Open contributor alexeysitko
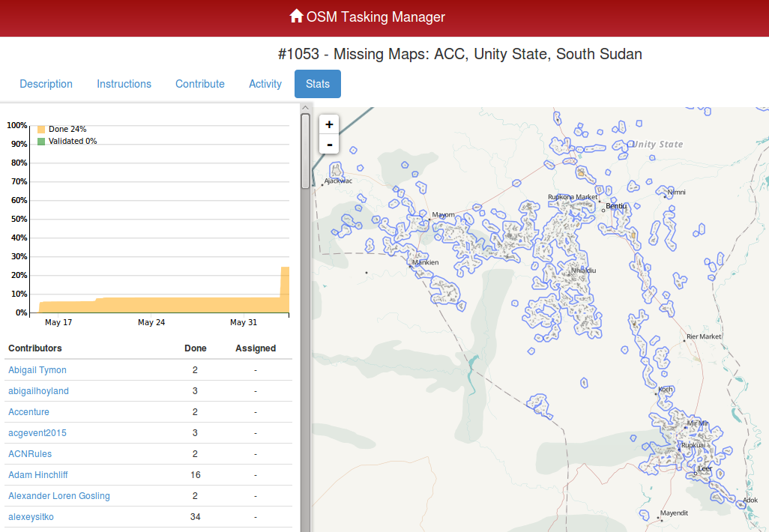The height and width of the screenshot is (532, 769). tap(31, 517)
